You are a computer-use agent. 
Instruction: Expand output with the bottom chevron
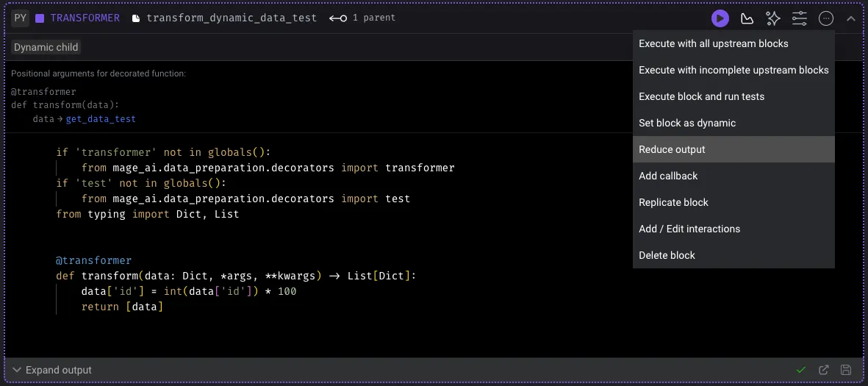[17, 370]
